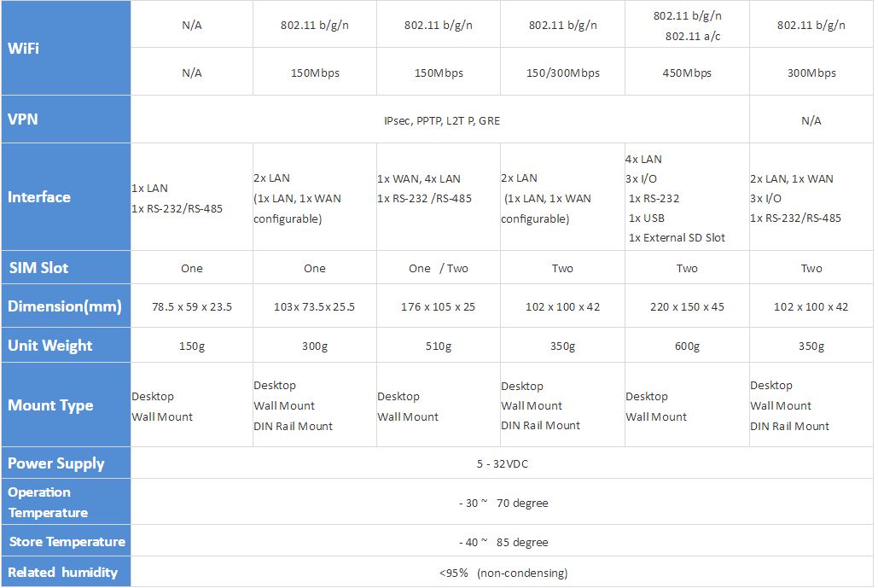Select the VPN row header cell
The width and height of the screenshot is (878, 588).
tap(66, 119)
